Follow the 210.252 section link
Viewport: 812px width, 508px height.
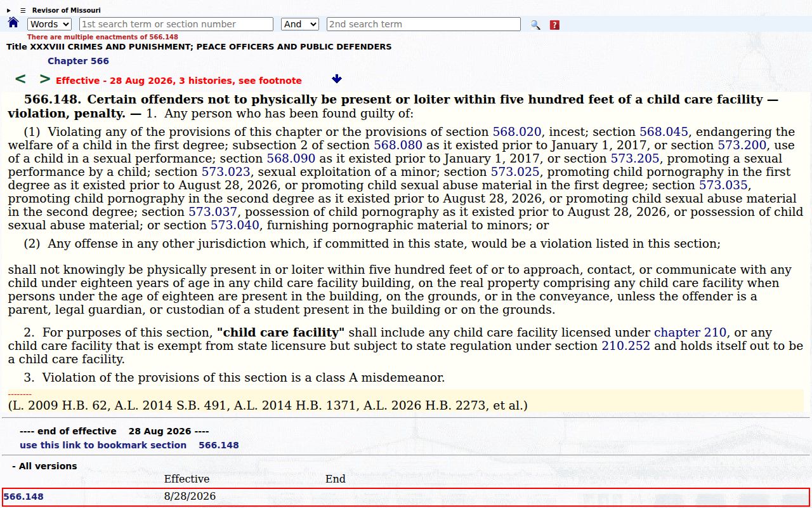625,346
